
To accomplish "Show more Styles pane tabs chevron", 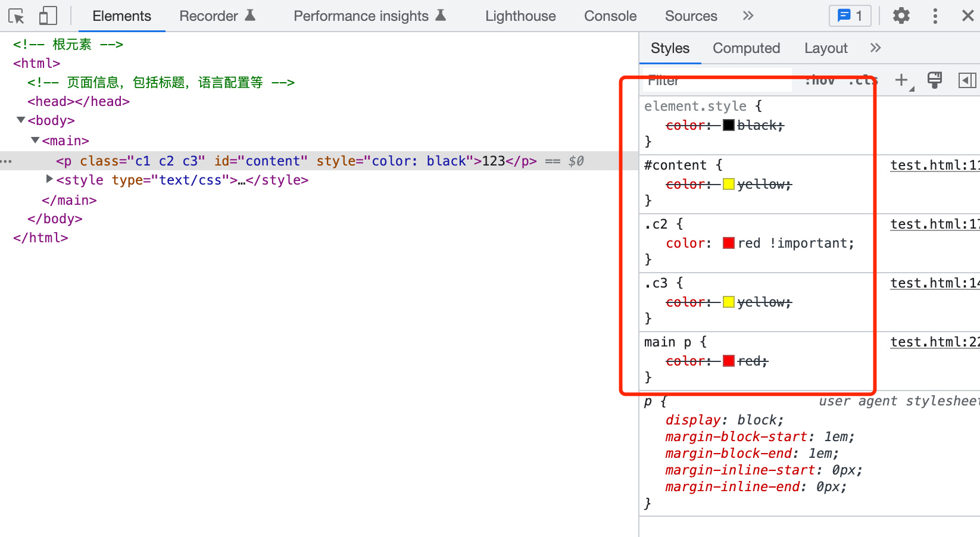I will 875,48.
